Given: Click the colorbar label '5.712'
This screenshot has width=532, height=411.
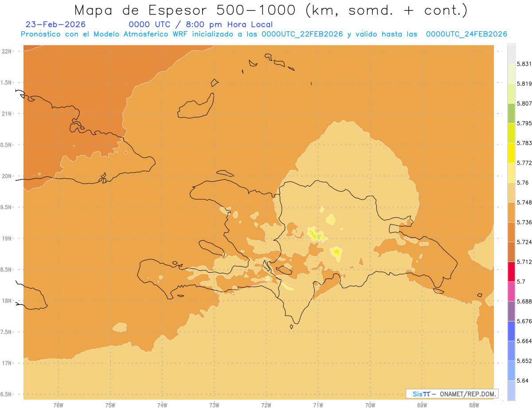Looking at the screenshot, I should coord(524,262).
